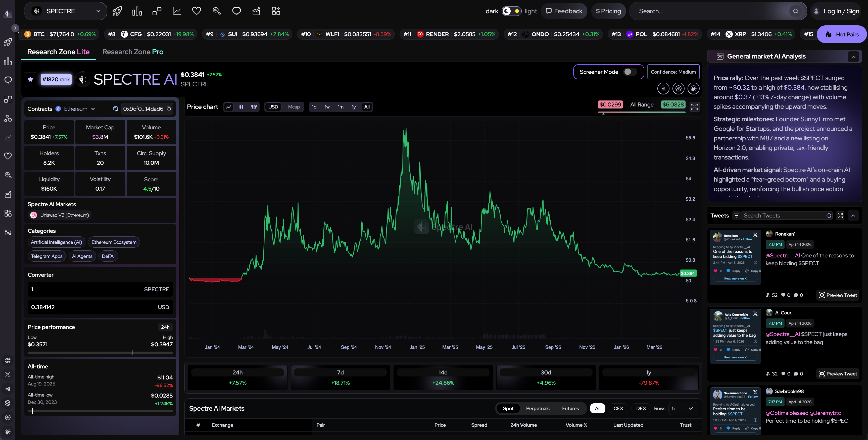Click the magnifier icon in the left sidebar
Screen dimensions: 868x440
click(8, 175)
